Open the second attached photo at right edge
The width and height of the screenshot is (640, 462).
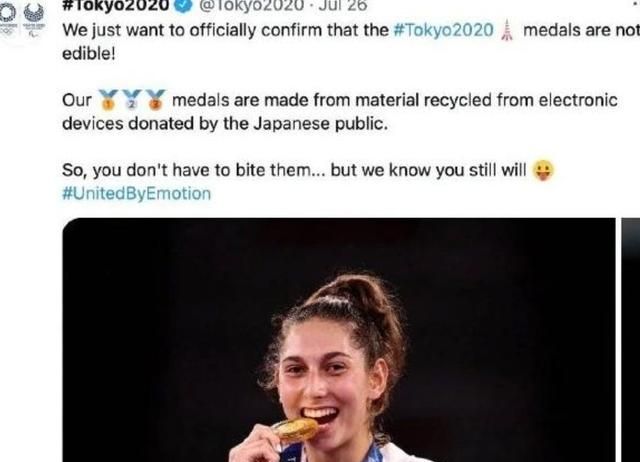click(631, 340)
